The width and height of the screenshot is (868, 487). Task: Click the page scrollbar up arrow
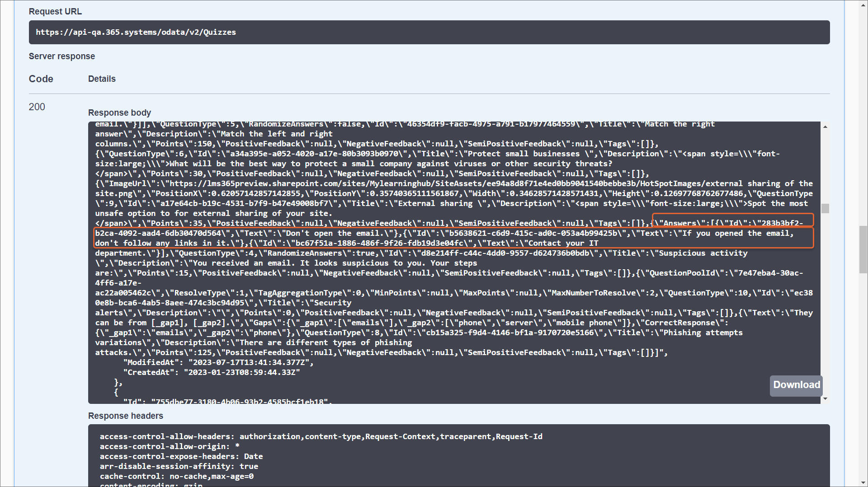863,4
